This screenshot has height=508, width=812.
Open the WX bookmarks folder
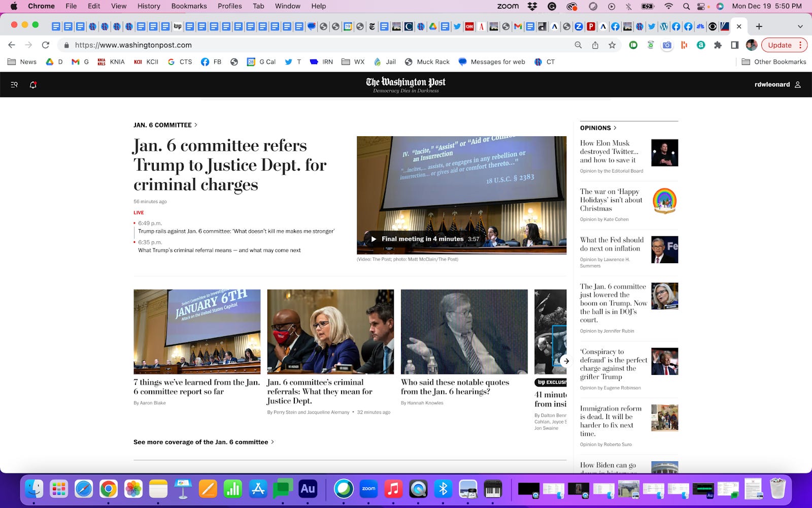pyautogui.click(x=353, y=62)
